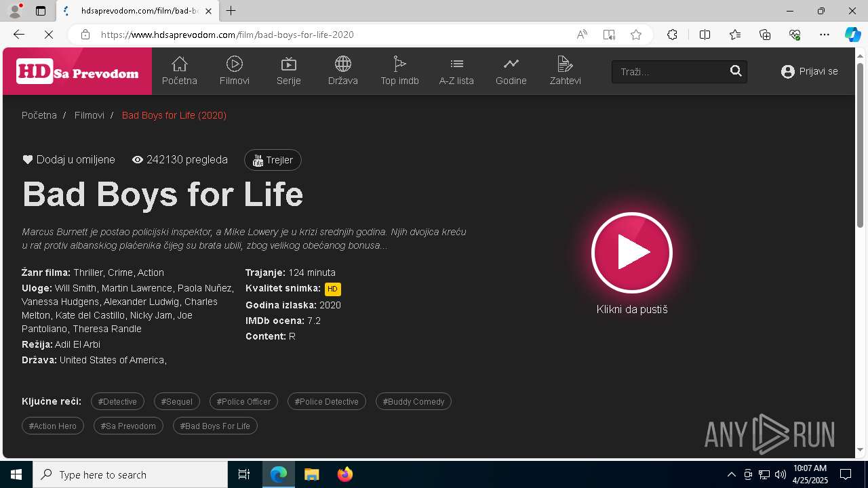Click Thriller genre link
This screenshot has width=868, height=488.
(x=88, y=272)
